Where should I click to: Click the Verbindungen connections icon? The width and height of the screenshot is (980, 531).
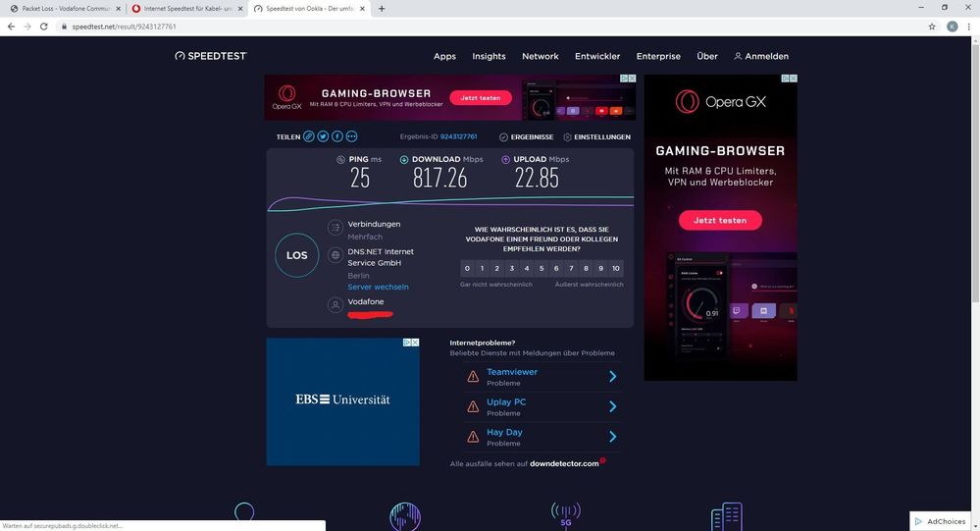[335, 227]
